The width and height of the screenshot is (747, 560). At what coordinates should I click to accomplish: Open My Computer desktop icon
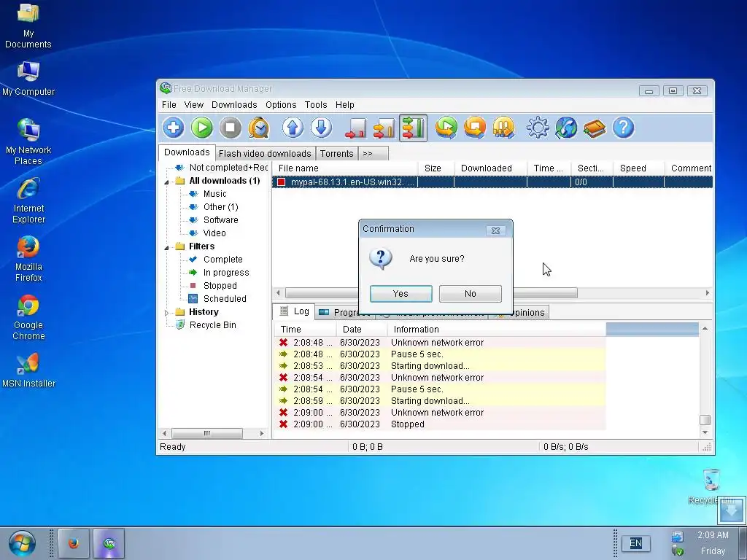[x=28, y=79]
